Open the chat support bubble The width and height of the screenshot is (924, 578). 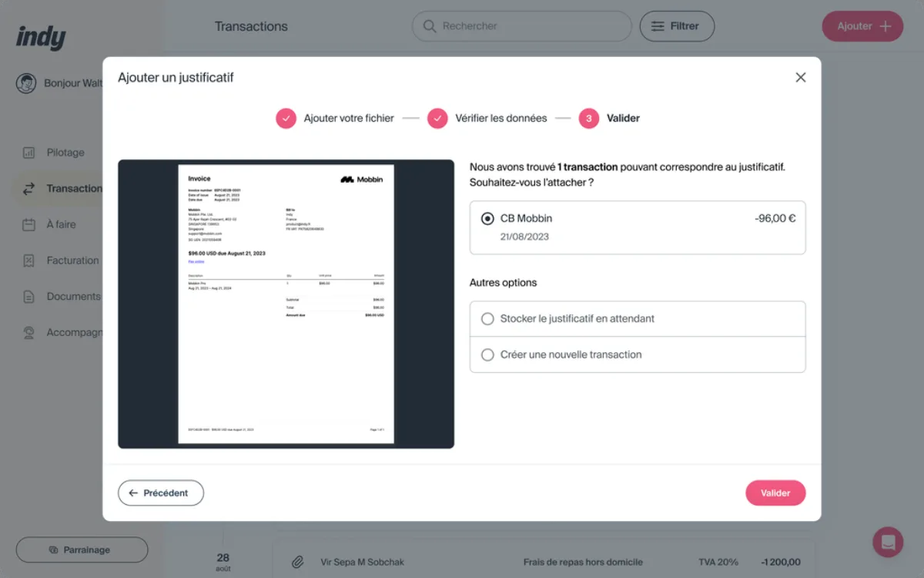tap(888, 542)
